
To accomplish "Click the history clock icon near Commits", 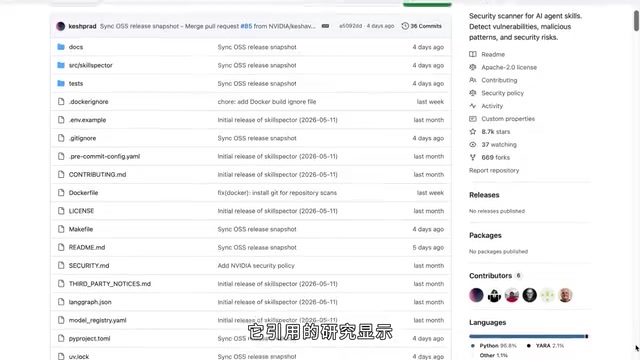I will tap(405, 26).
